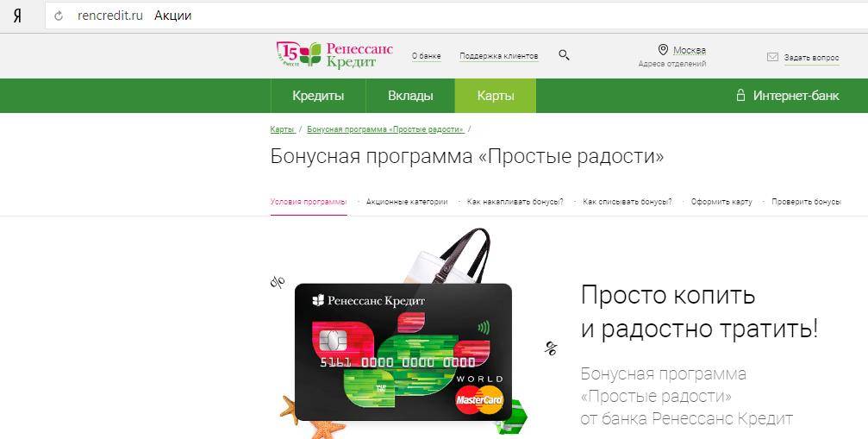Click the location pin icon near Москва
868x439 pixels.
(x=663, y=50)
